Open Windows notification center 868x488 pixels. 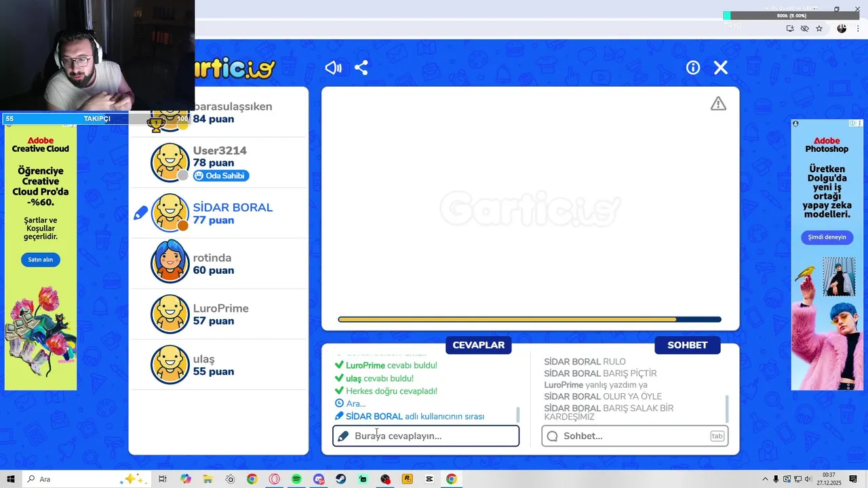853,479
